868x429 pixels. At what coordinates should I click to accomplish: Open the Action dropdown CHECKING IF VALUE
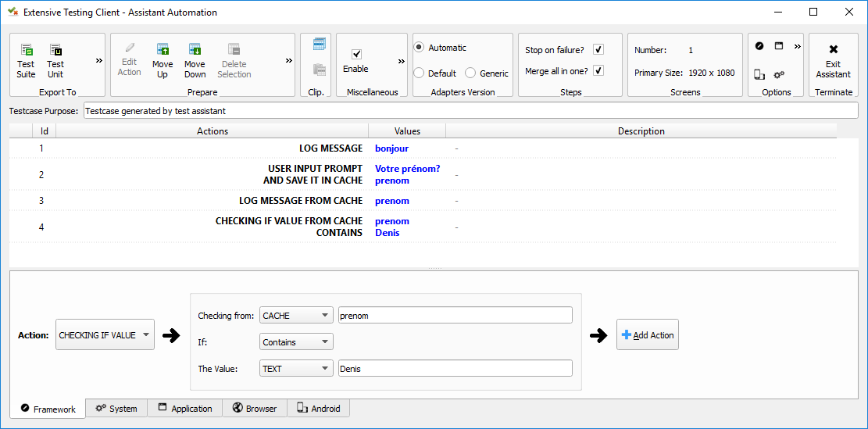(x=105, y=335)
